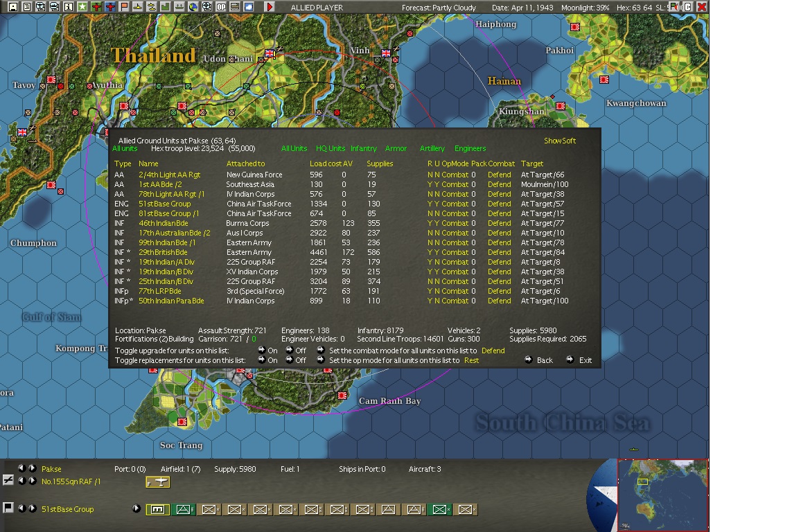Click Pakse base name in bottom bar
Viewport: 801px width, 532px height.
pyautogui.click(x=51, y=469)
